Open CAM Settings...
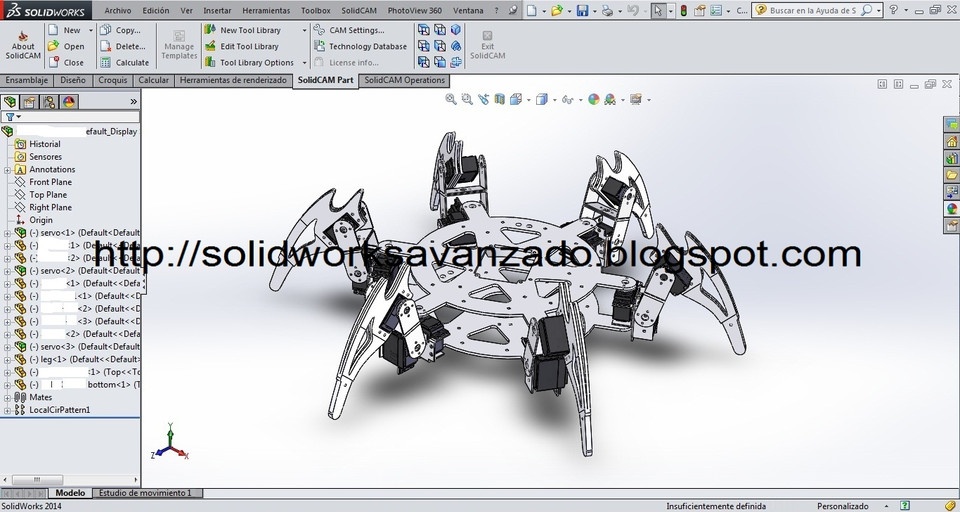This screenshot has width=960, height=512. 350,30
